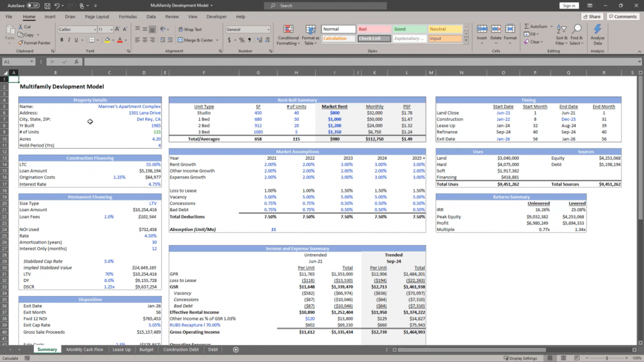The height and width of the screenshot is (362, 644).
Task: Toggle Merge & Center
Action: click(x=195, y=40)
